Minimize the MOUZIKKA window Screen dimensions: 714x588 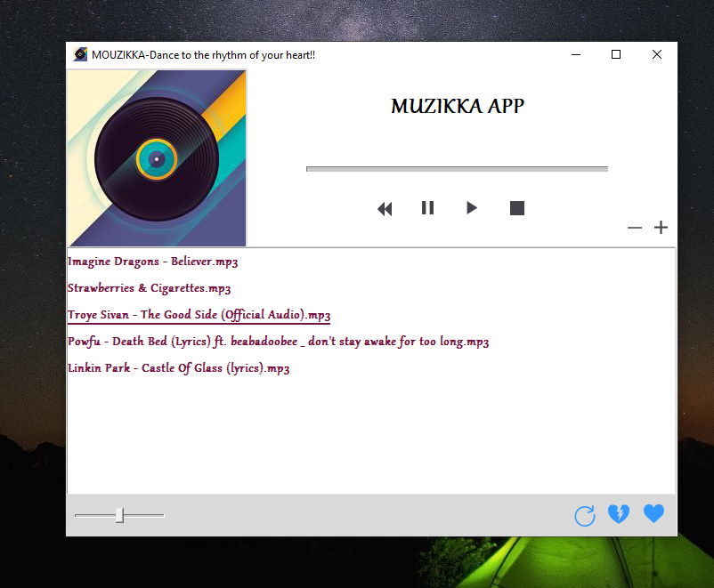tap(575, 54)
